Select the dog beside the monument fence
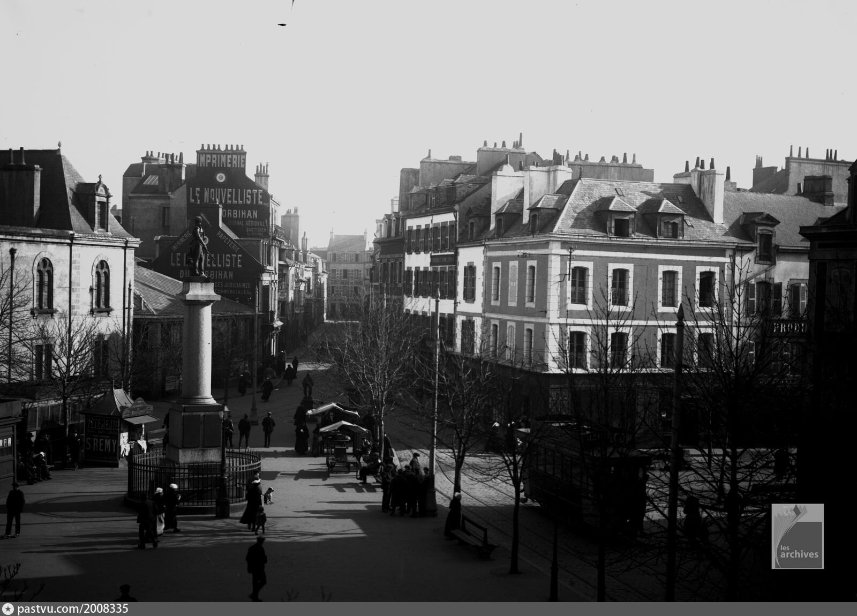The width and height of the screenshot is (857, 616). click(x=268, y=495)
